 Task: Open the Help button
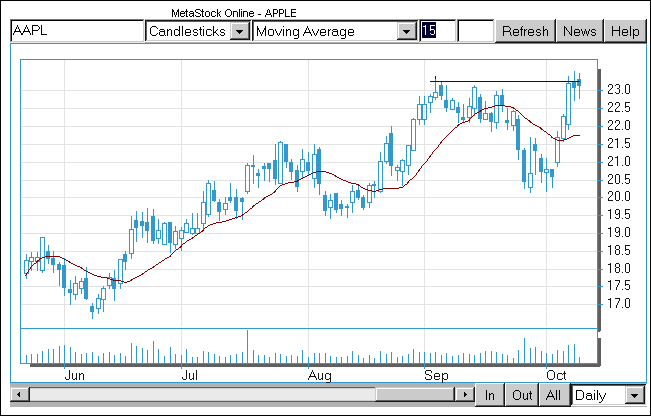625,31
